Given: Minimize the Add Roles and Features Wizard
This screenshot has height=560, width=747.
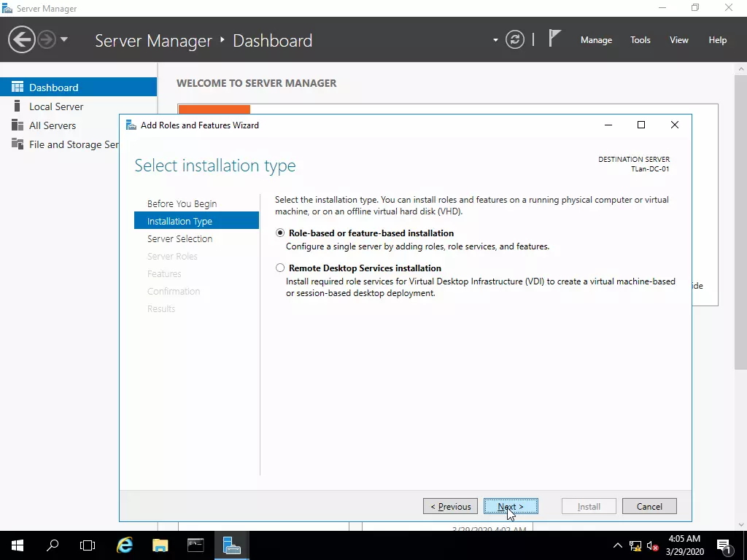Looking at the screenshot, I should point(608,125).
